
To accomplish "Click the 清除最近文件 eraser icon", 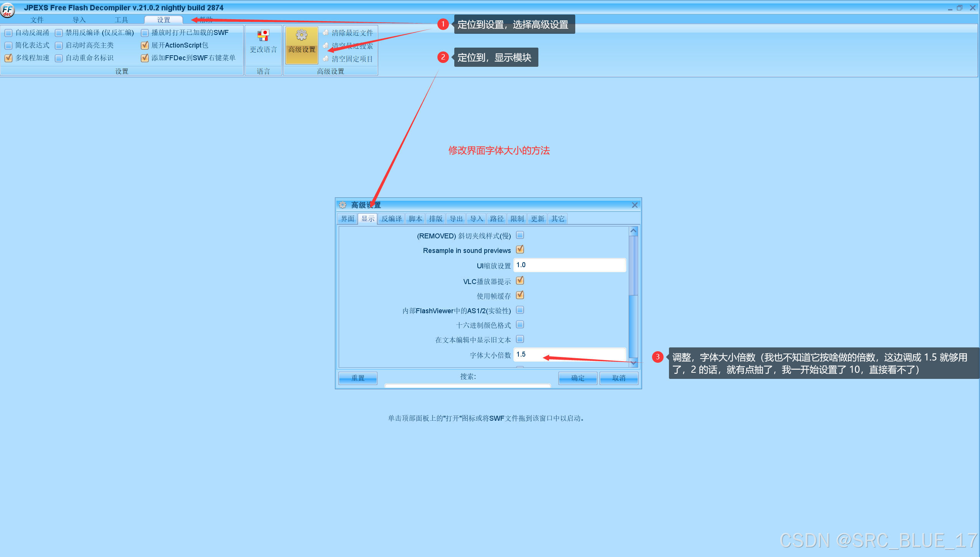I will coord(325,33).
